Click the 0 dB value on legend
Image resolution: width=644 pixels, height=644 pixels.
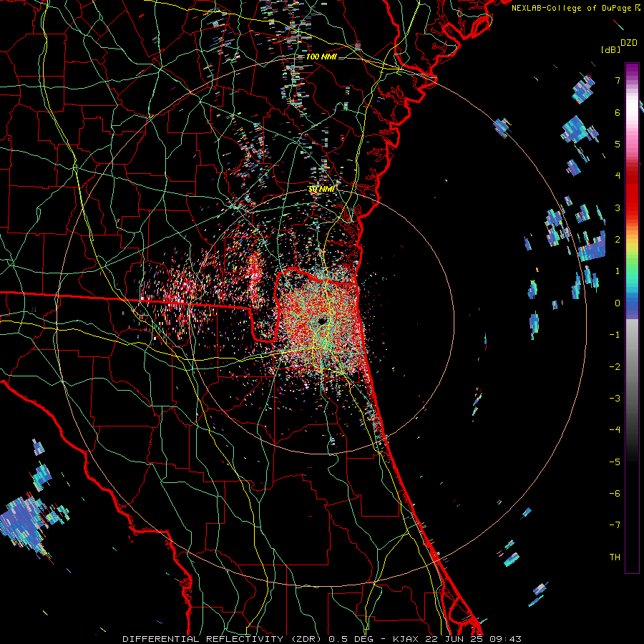(618, 303)
